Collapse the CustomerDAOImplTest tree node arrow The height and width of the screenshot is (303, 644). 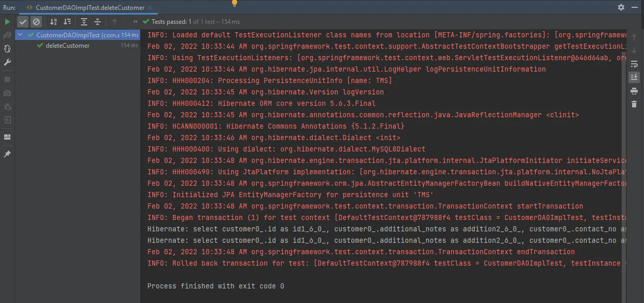[x=20, y=35]
